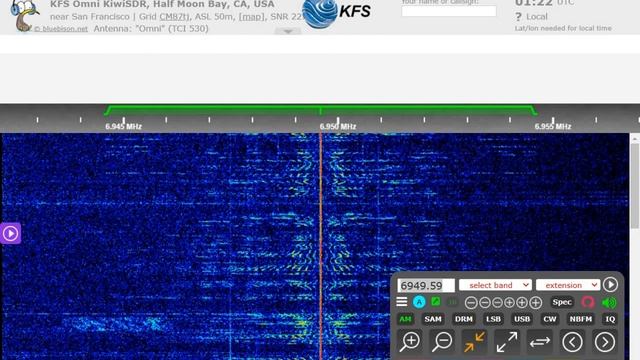
Task: Open the CM87tj grid link
Action: tap(174, 17)
